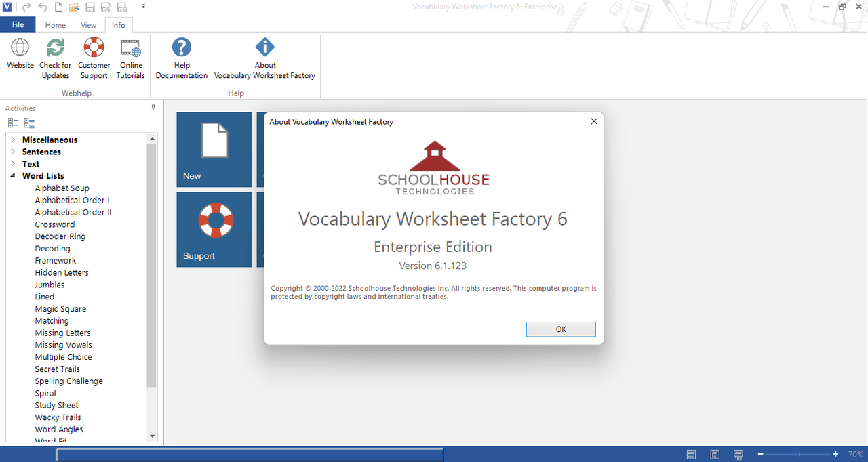
Task: Click the New document start tile
Action: tap(214, 150)
